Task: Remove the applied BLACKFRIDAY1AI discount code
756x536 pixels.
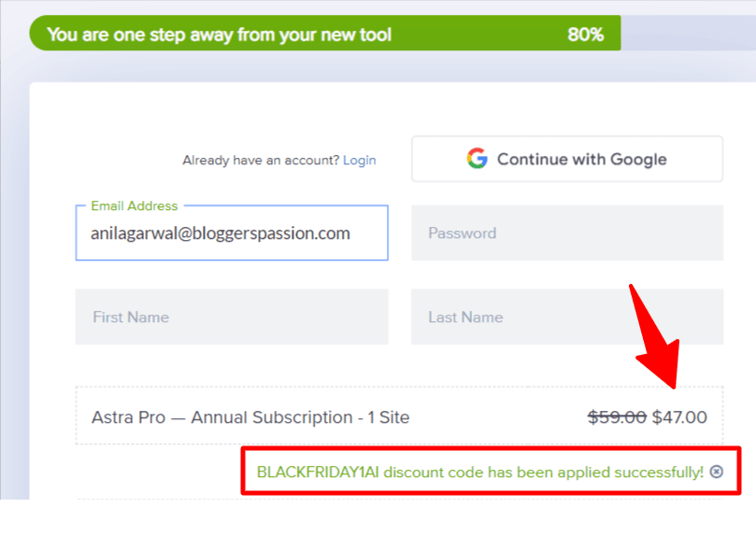Action: (x=717, y=472)
